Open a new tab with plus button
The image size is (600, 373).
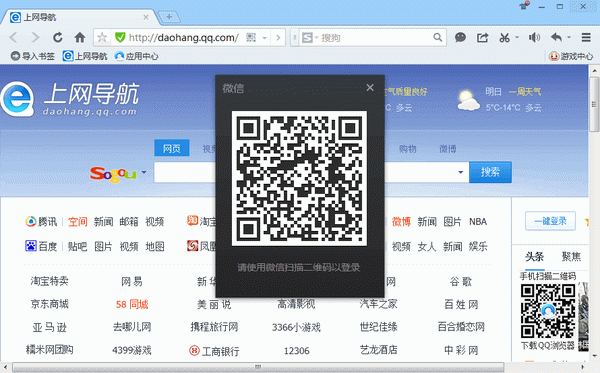pos(169,17)
